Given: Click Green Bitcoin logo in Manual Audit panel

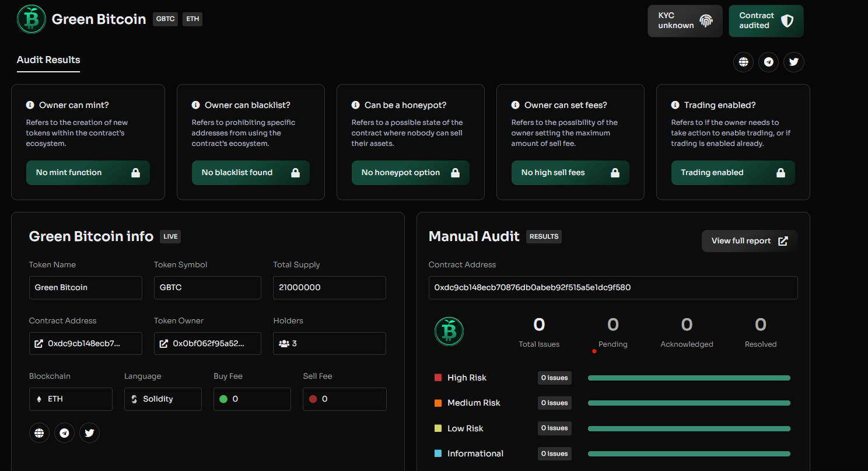Looking at the screenshot, I should point(449,332).
